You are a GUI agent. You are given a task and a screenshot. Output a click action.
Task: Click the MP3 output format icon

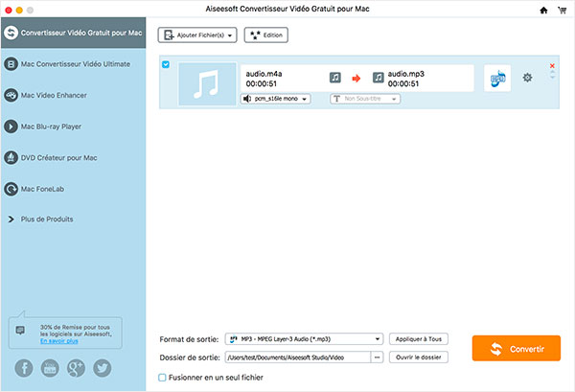tap(496, 78)
